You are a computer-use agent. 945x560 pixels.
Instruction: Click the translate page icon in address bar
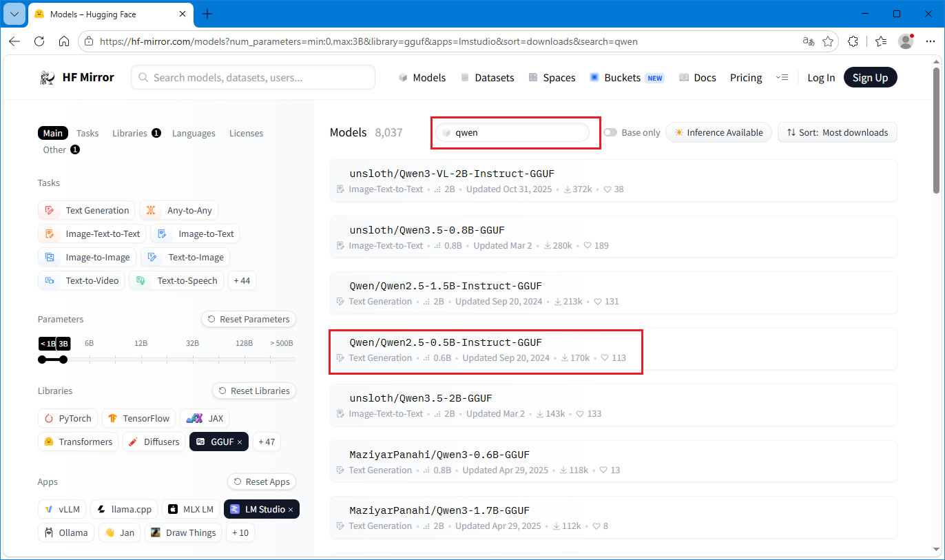click(809, 41)
